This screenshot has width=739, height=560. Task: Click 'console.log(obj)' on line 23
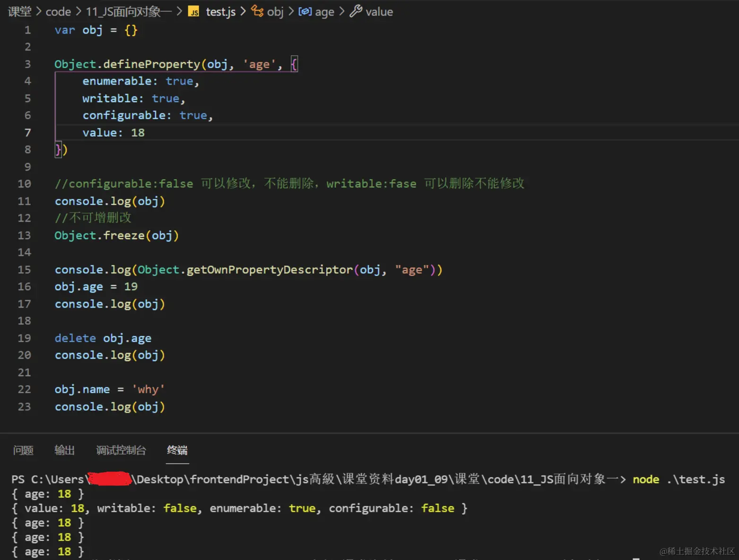110,407
